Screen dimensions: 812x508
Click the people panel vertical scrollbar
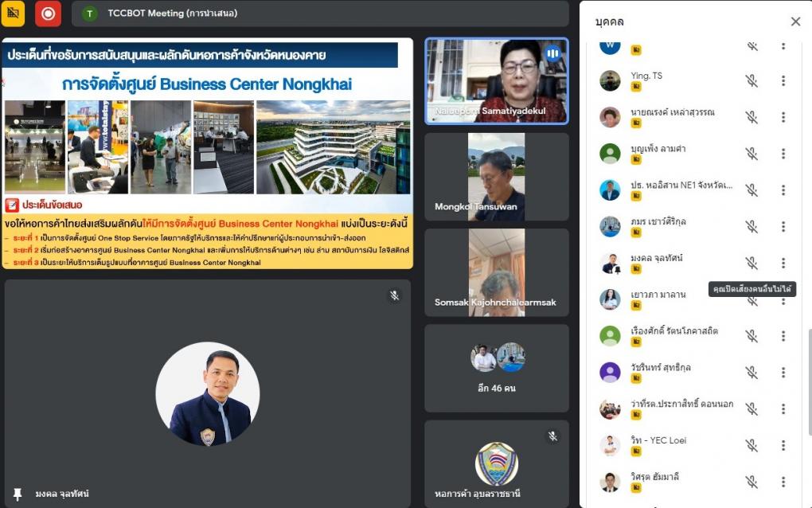click(810, 382)
